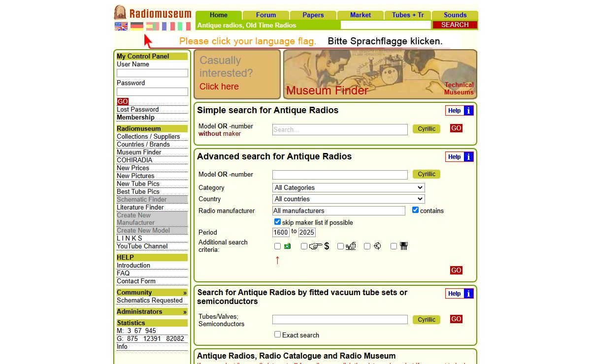Image resolution: width=591 pixels, height=364 pixels.
Task: Click the red SEARCH button at top
Action: tap(455, 25)
